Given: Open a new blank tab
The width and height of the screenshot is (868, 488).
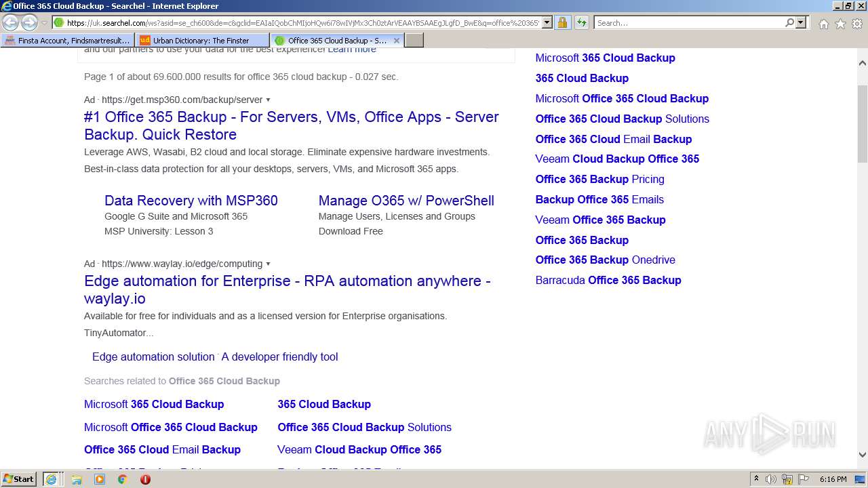Looking at the screenshot, I should tap(414, 41).
